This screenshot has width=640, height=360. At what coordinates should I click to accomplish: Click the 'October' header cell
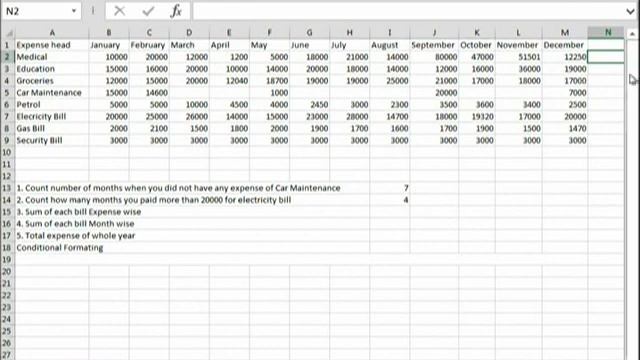(x=477, y=45)
